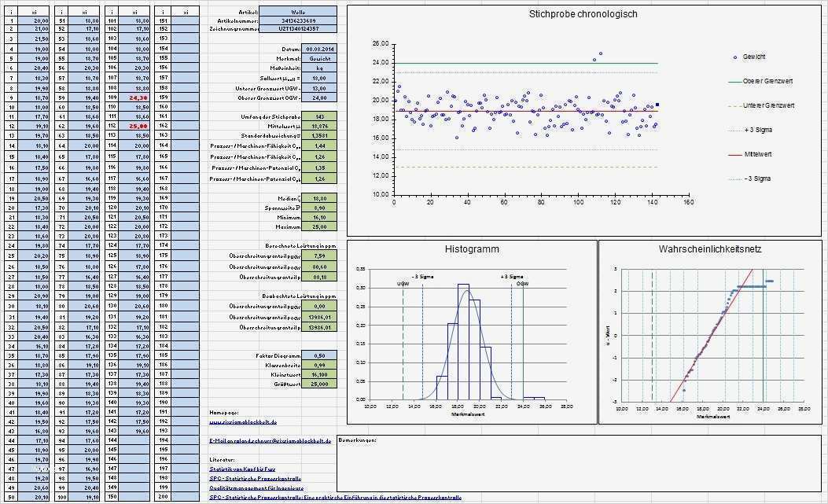
Task: Select the Zeichnungsnummer field UZT1340124357
Action: pos(298,28)
